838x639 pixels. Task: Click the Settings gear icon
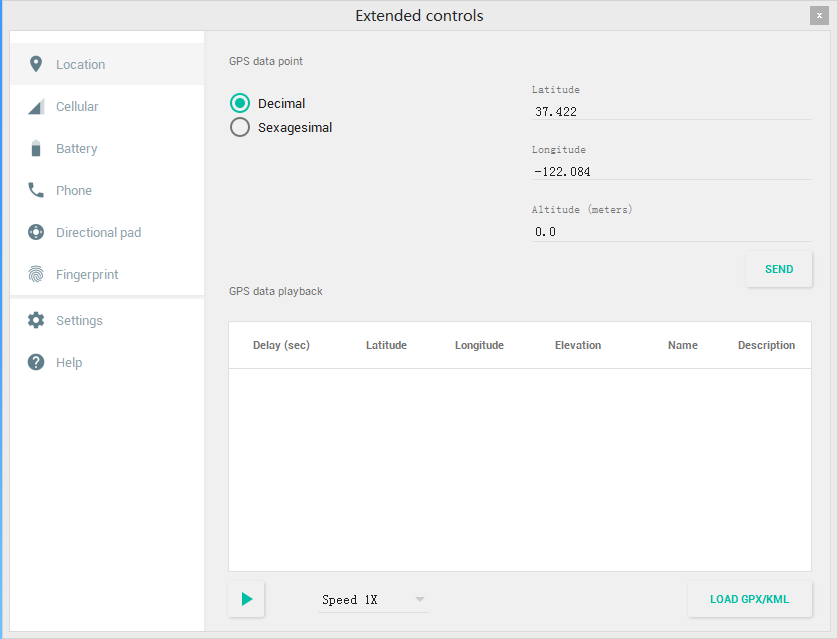coord(36,320)
